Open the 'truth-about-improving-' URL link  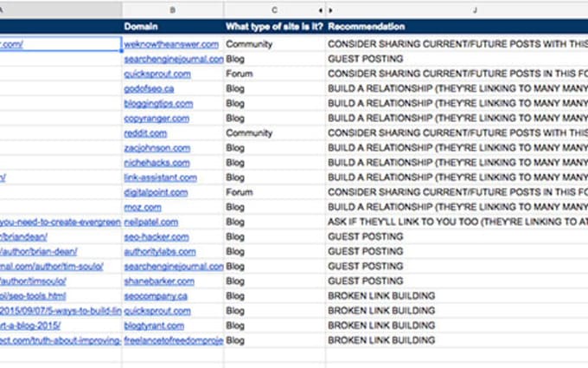click(61, 340)
